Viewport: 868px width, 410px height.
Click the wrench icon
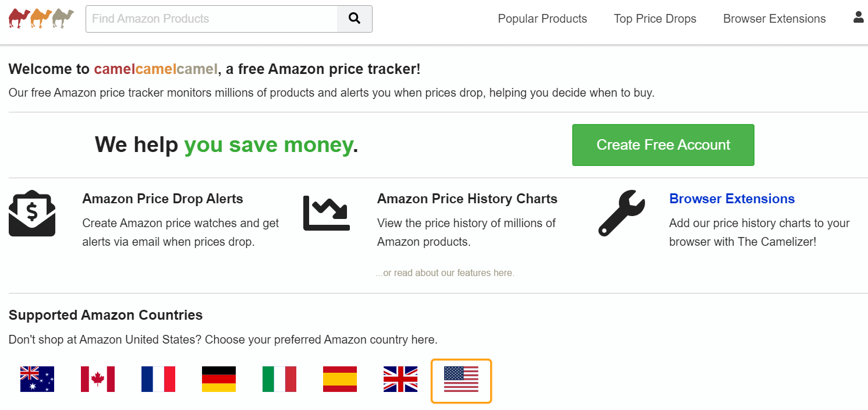621,213
